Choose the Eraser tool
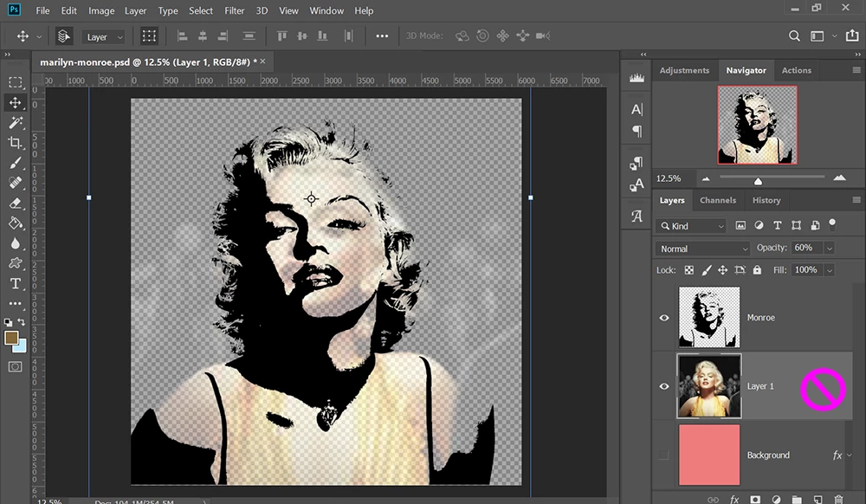 15,204
